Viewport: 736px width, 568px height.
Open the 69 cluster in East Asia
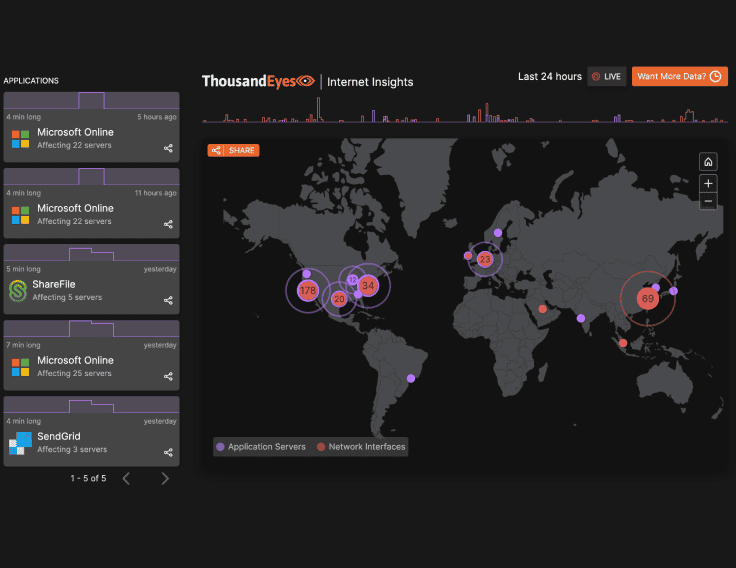648,299
